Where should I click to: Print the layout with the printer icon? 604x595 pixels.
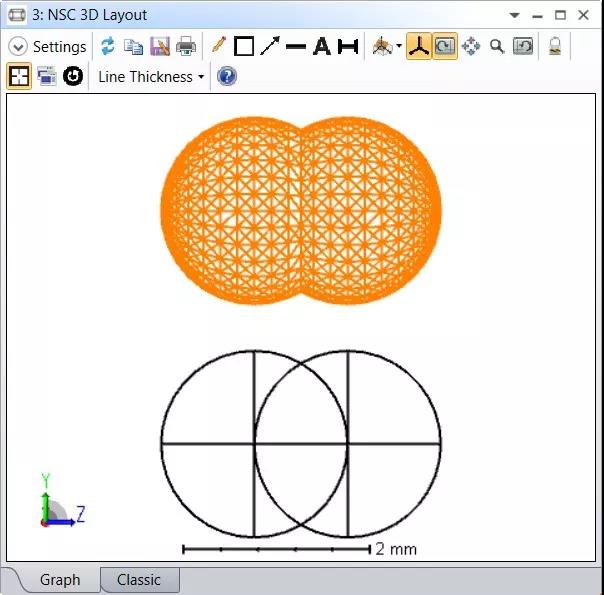[185, 46]
